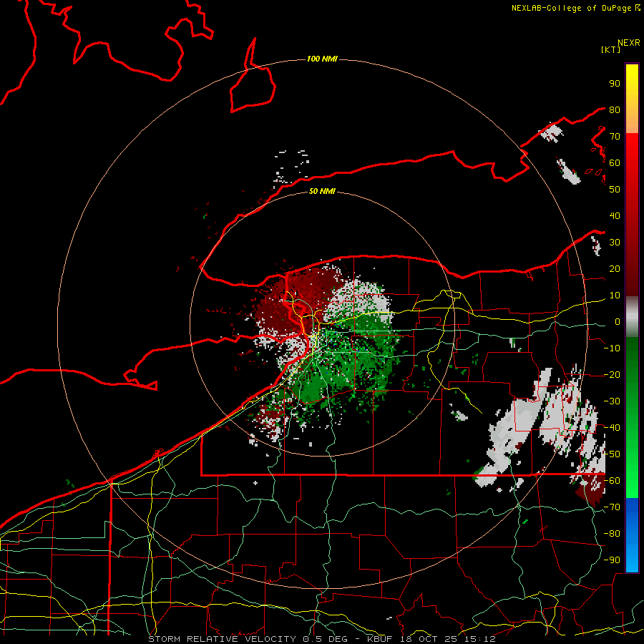This screenshot has width=644, height=644.
Task: Click the 80 tick label on velocity scale
Action: tap(615, 109)
